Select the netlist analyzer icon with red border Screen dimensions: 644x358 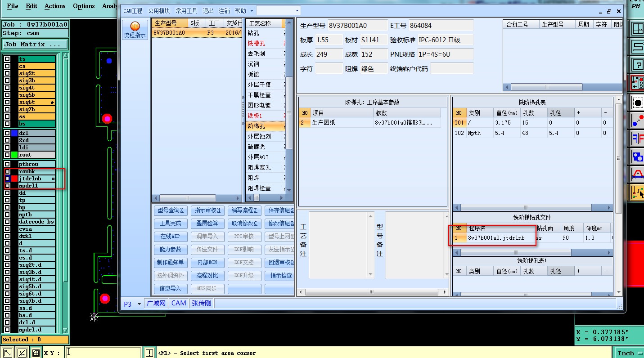(638, 82)
